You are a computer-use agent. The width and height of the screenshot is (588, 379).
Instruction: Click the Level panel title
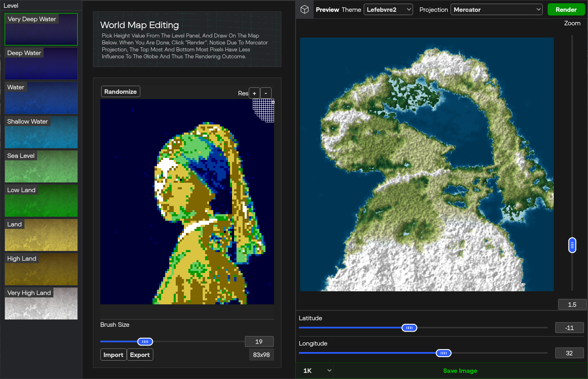[11, 5]
